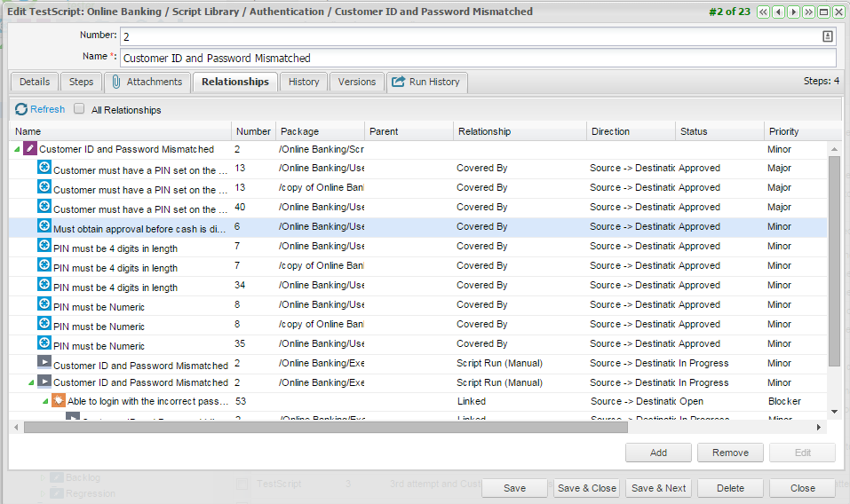Collapse the root 'Customer ID and Password Mismatched' node

tap(18, 150)
